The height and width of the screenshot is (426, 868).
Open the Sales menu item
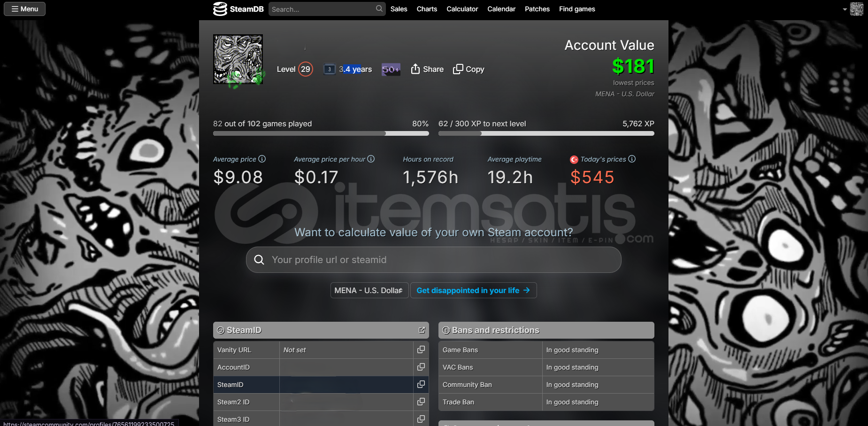click(399, 9)
